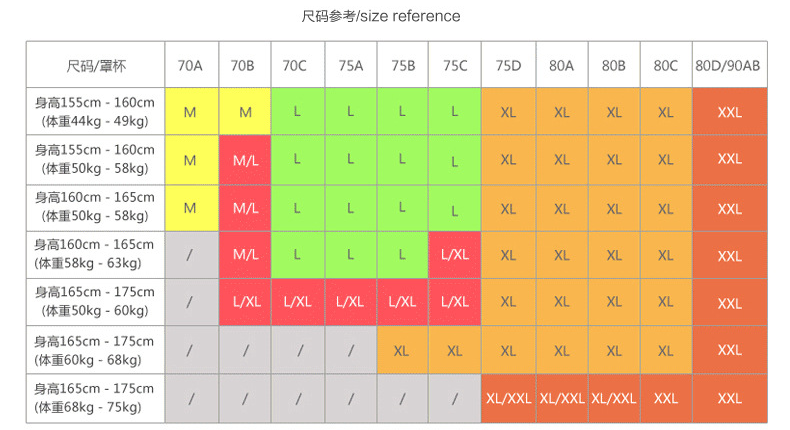This screenshot has height=430, width=790.
Task: Click the yellow M cell under 70B
Action: [244, 112]
